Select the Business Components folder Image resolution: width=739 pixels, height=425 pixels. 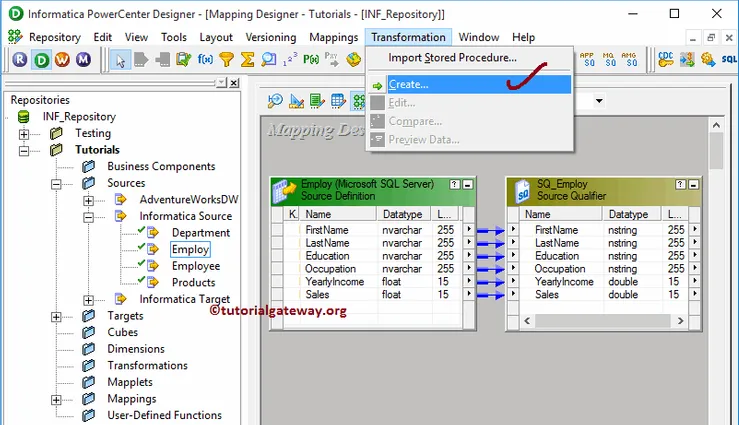(161, 166)
